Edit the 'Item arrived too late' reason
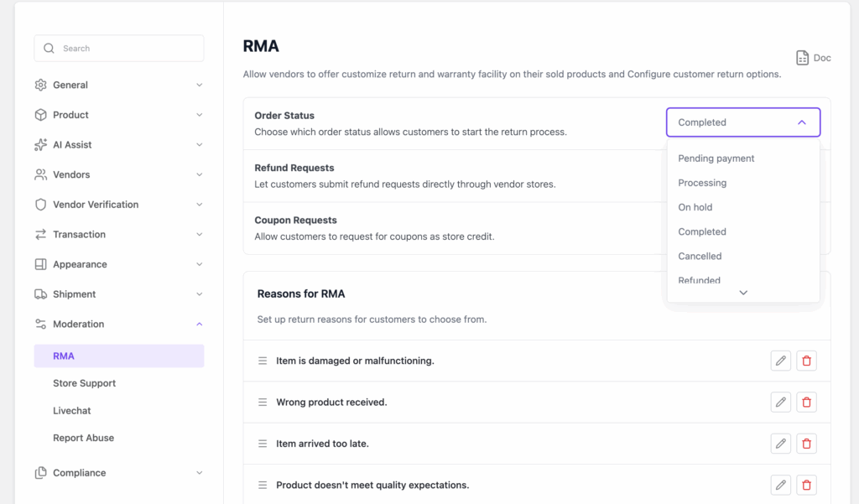This screenshot has width=859, height=504. (x=780, y=443)
